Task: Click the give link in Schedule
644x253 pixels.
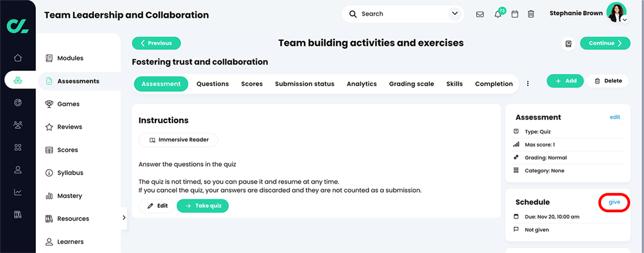Action: (614, 202)
